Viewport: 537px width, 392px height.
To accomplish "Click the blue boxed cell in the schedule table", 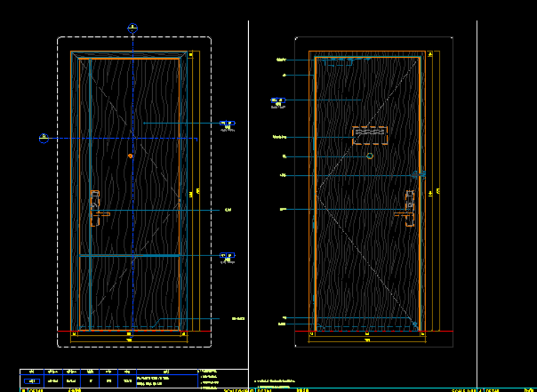I will pos(32,381).
